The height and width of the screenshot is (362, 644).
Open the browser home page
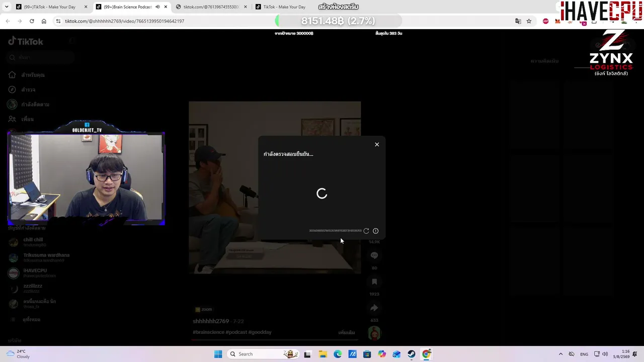click(44, 21)
